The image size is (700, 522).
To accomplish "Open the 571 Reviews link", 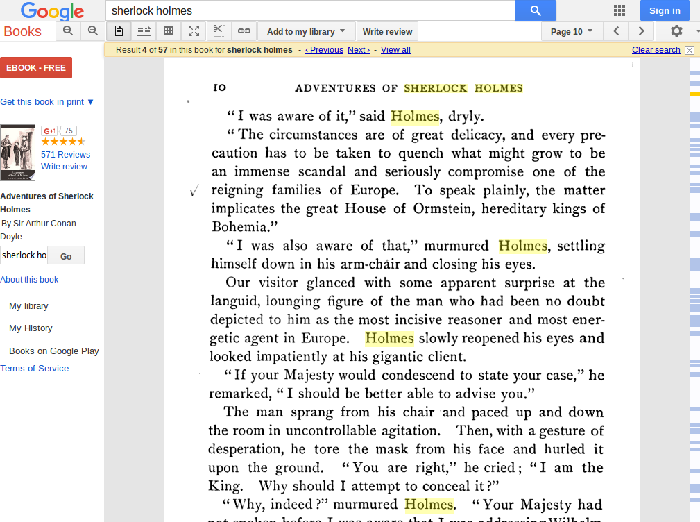I will click(65, 155).
